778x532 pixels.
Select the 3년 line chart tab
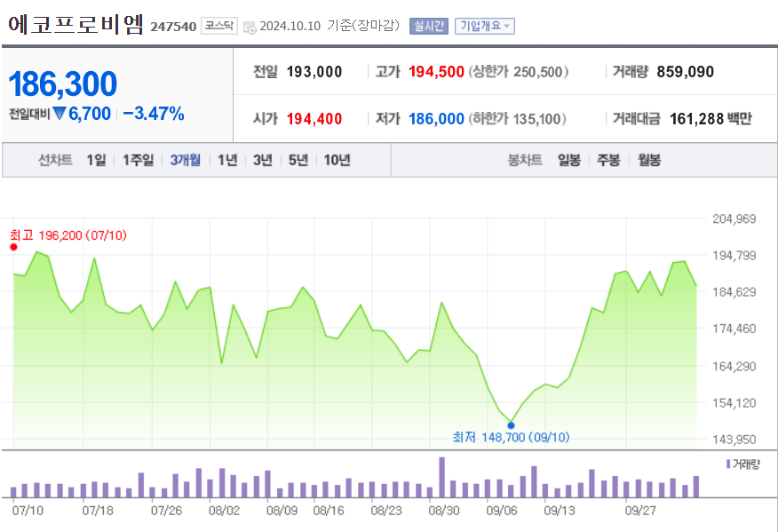pyautogui.click(x=263, y=160)
